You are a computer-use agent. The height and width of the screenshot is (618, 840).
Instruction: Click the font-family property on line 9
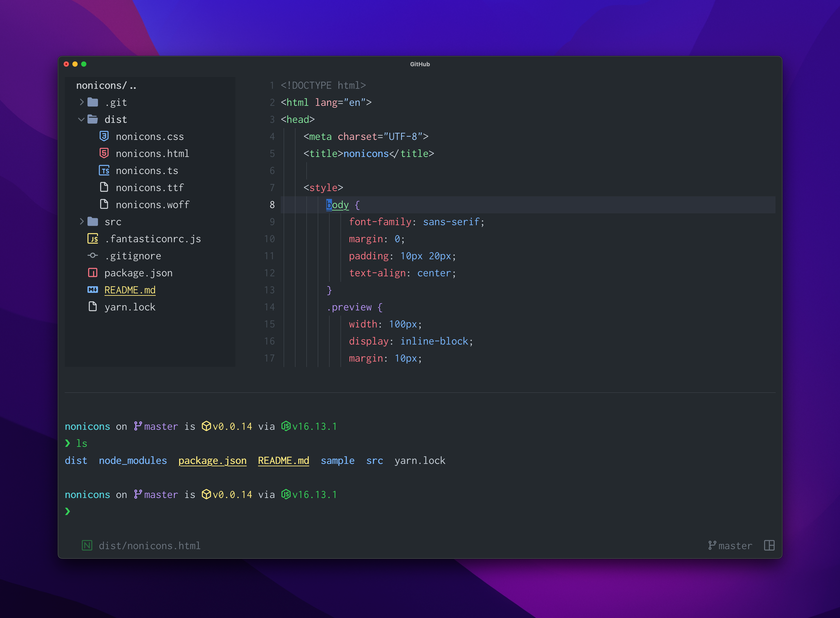(x=380, y=222)
